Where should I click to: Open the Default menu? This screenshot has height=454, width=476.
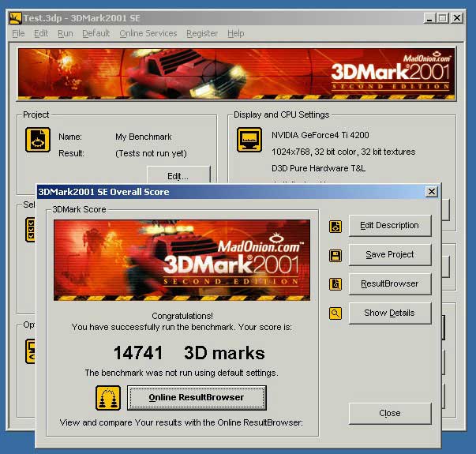coord(96,33)
